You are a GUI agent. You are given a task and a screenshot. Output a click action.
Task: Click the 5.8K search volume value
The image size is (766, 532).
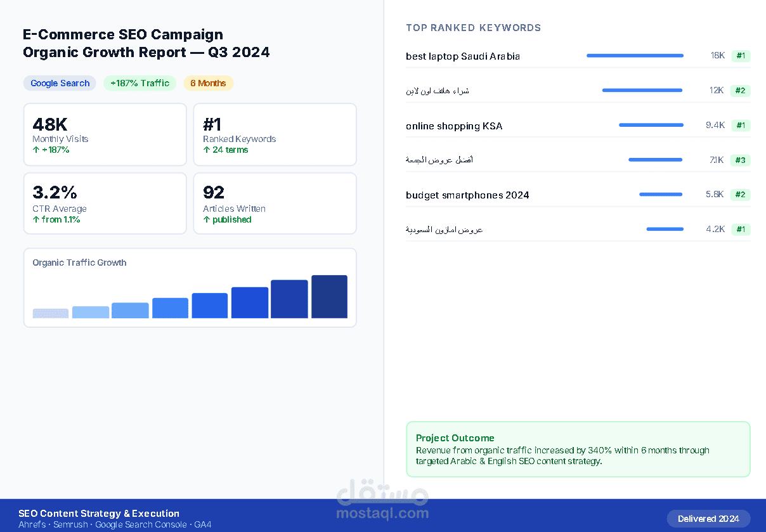tap(715, 195)
